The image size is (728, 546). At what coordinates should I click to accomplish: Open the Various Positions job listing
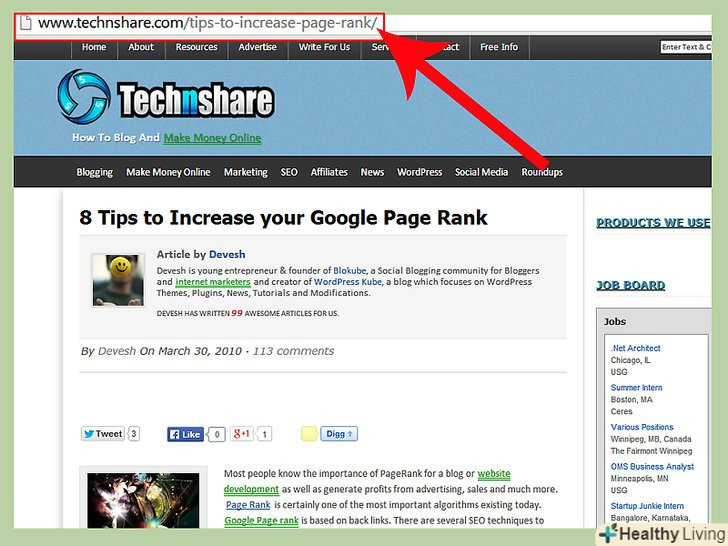642,427
